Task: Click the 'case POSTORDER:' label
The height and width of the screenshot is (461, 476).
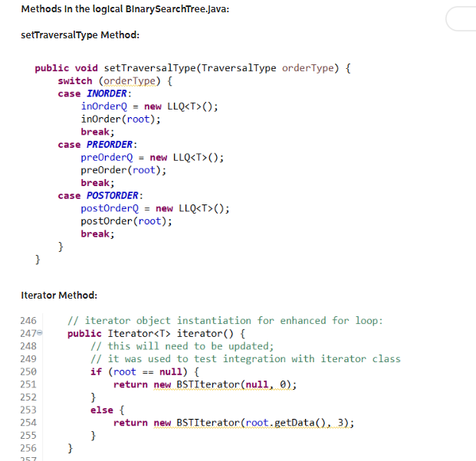Action: [100, 195]
